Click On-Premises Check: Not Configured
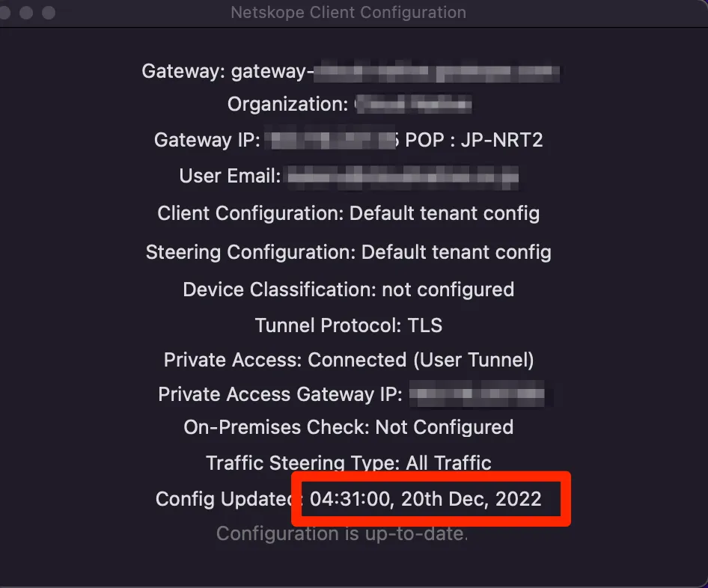The height and width of the screenshot is (588, 708). [348, 427]
